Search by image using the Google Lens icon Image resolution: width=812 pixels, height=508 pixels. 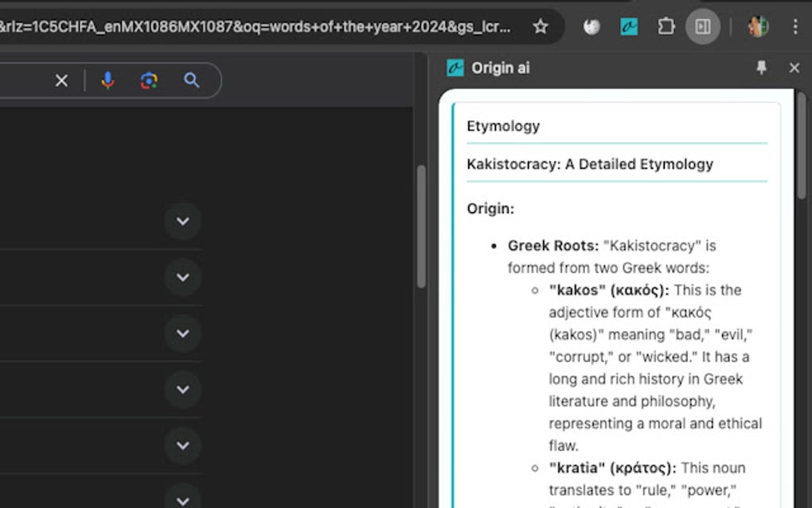pyautogui.click(x=149, y=80)
